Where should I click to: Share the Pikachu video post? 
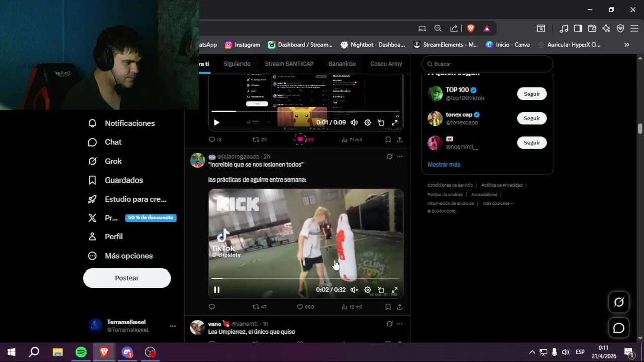point(400,140)
